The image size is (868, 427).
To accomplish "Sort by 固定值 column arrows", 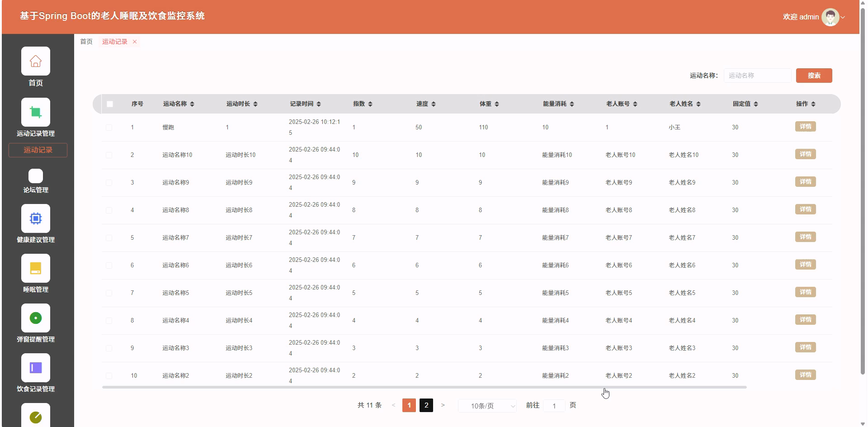I will click(x=756, y=104).
